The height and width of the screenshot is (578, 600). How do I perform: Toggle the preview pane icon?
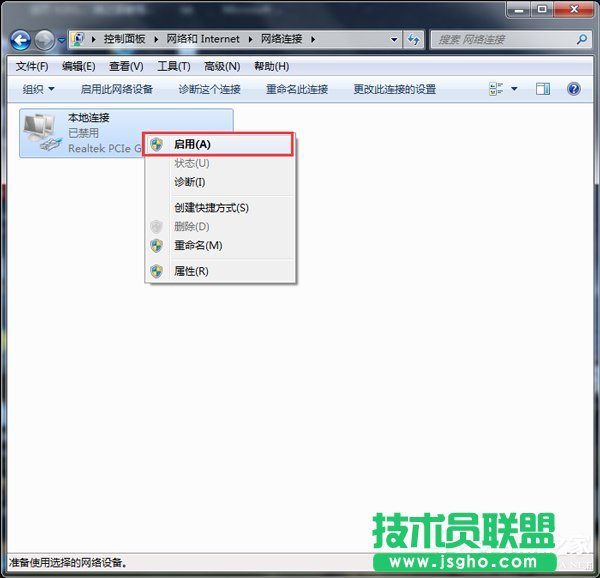coord(543,89)
